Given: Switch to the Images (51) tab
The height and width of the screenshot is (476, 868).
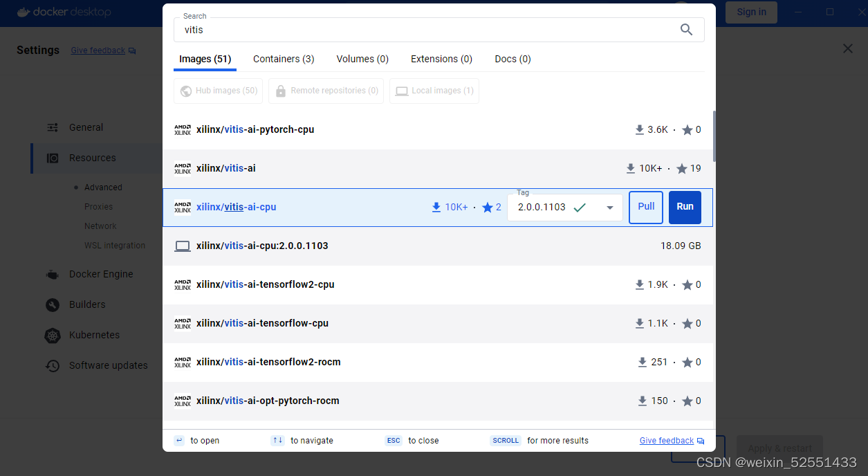Looking at the screenshot, I should (x=205, y=59).
